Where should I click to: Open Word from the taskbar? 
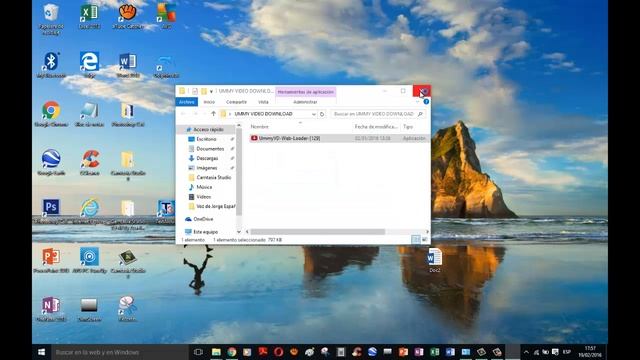point(450,352)
